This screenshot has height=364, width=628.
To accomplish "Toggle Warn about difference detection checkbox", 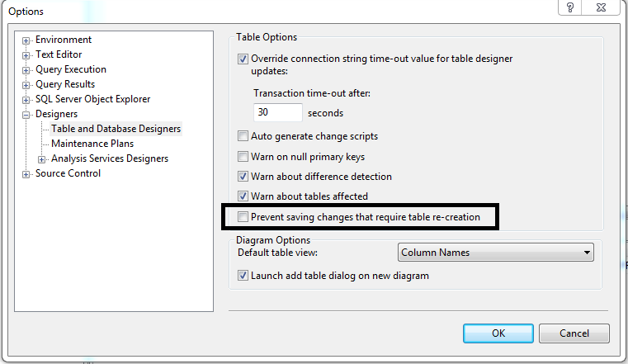I will coord(243,176).
